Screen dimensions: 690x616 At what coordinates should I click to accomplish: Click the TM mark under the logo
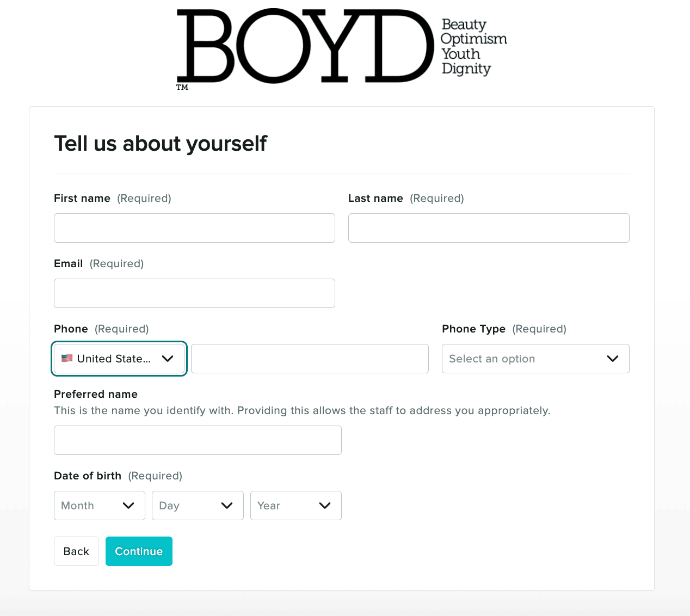pos(183,87)
